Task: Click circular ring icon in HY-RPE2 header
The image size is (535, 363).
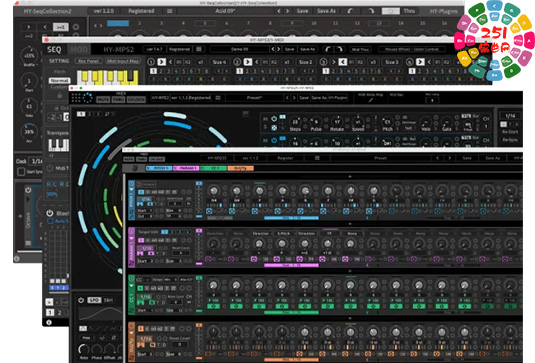Action: point(87,98)
